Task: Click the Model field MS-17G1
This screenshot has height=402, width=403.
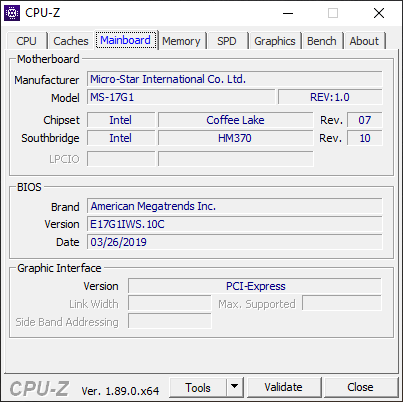Action: (181, 97)
